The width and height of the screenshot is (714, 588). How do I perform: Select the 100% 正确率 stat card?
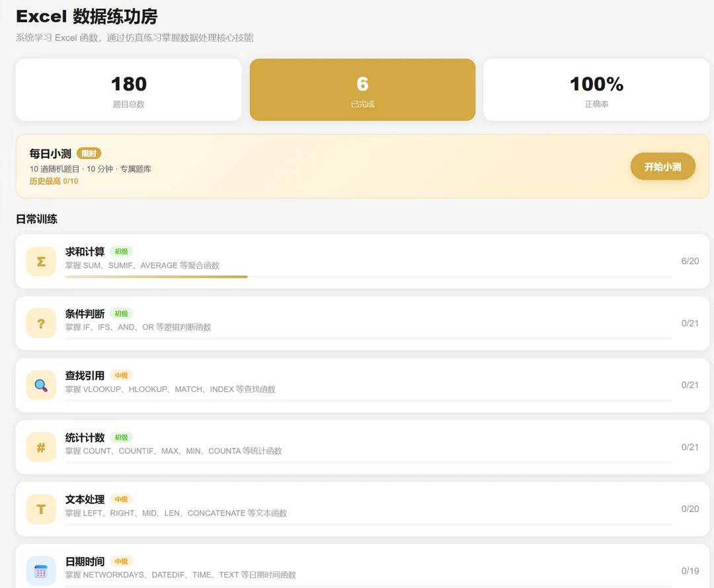coord(596,90)
